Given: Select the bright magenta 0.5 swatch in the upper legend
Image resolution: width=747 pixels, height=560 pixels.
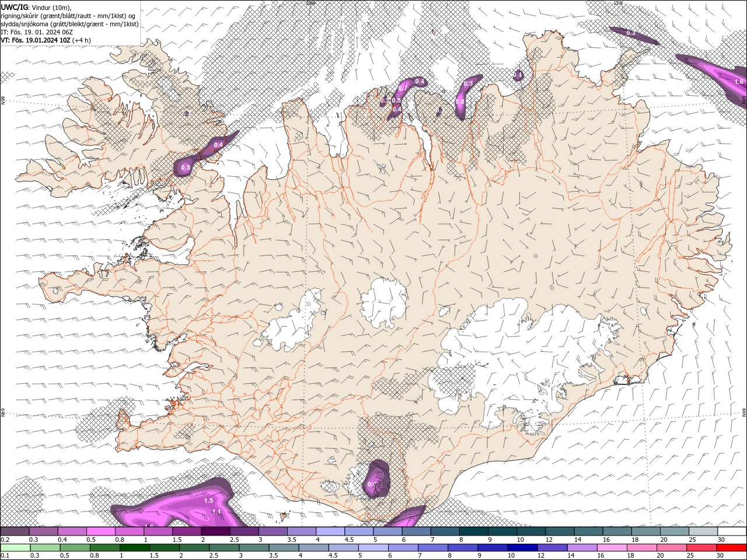Looking at the screenshot, I should [100, 531].
